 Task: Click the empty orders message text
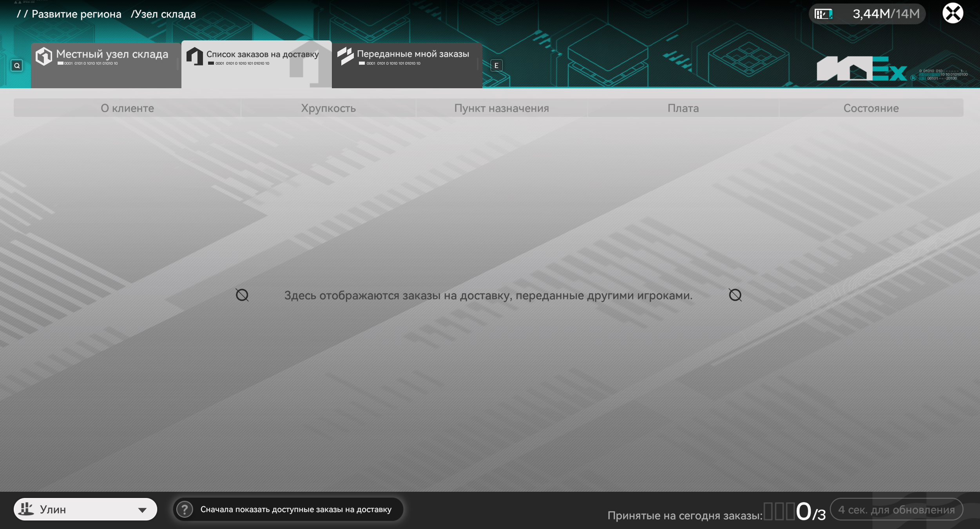[488, 295]
